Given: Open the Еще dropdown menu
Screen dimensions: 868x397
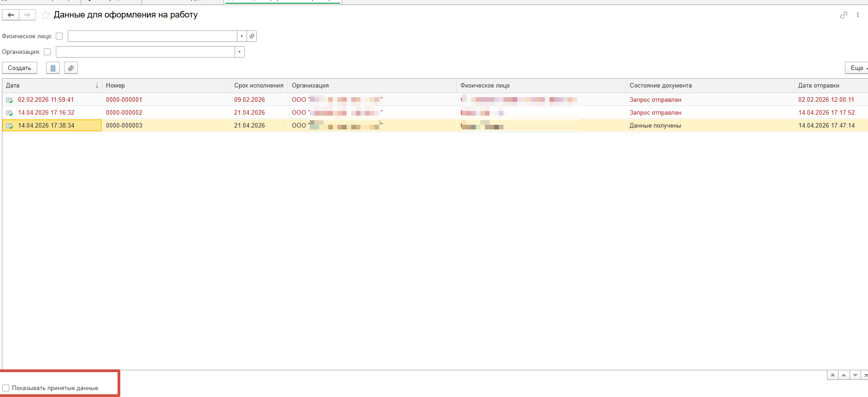Looking at the screenshot, I should [857, 68].
